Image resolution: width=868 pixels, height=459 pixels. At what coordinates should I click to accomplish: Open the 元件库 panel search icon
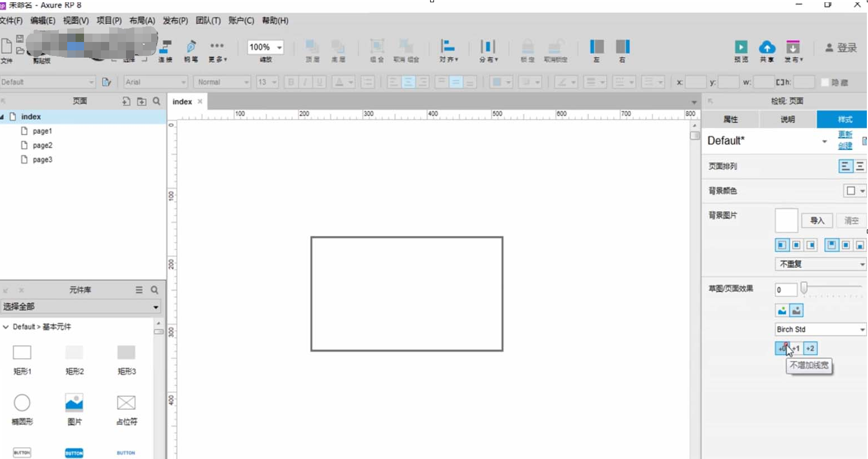point(155,290)
